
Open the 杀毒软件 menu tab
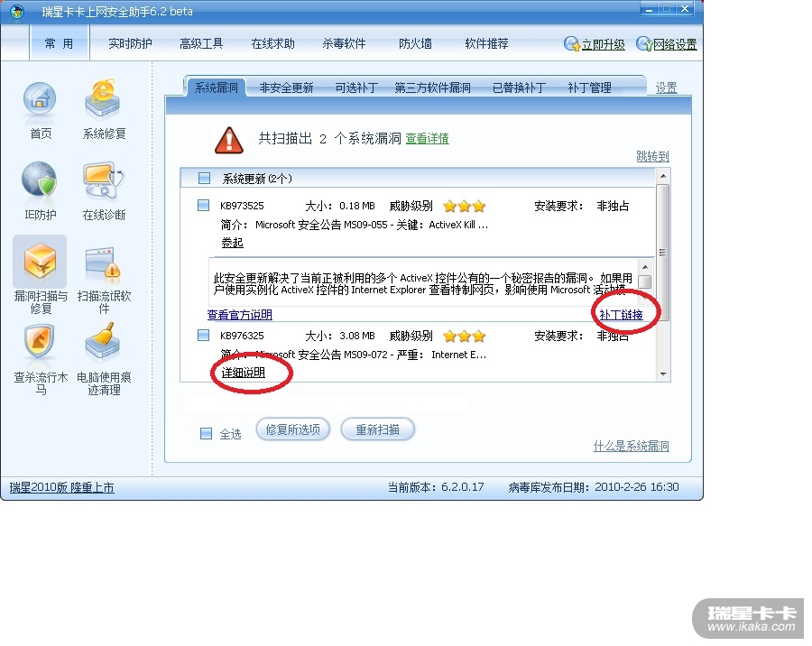tap(344, 43)
